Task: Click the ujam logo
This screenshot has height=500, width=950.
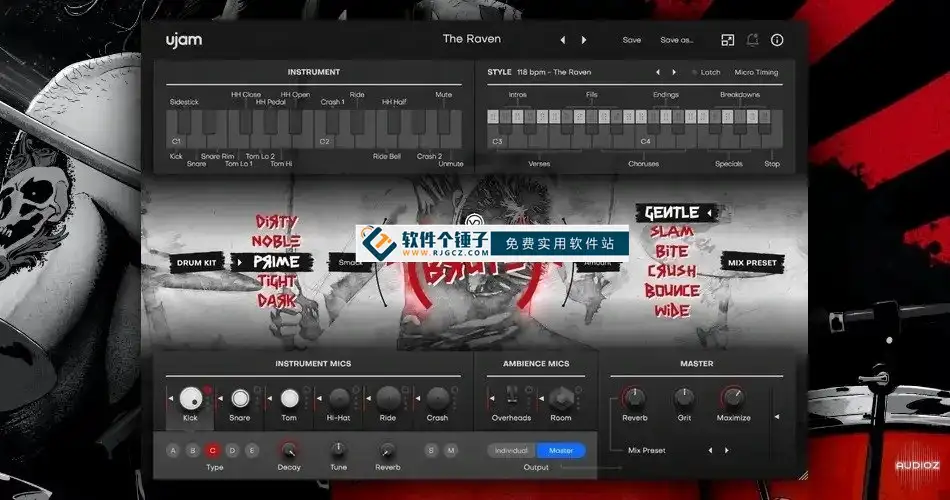Action: (184, 40)
